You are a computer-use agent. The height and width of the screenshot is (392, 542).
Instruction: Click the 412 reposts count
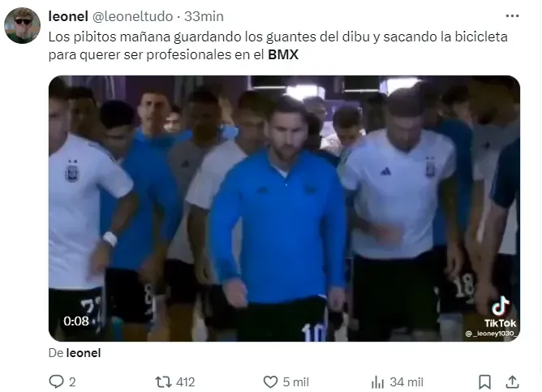pyautogui.click(x=185, y=382)
